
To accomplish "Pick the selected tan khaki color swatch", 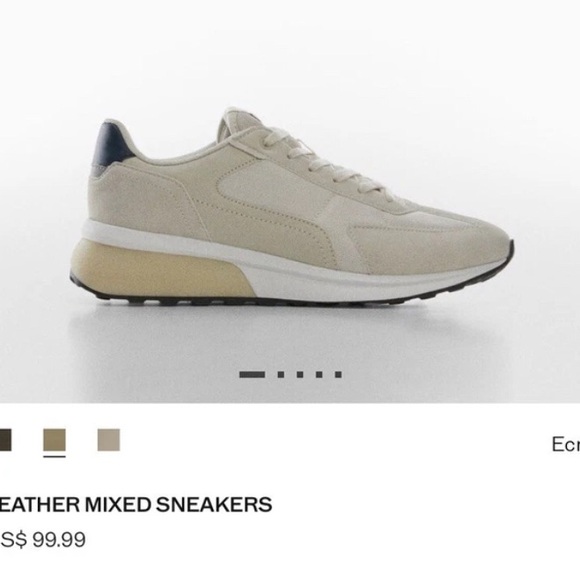I will [54, 440].
